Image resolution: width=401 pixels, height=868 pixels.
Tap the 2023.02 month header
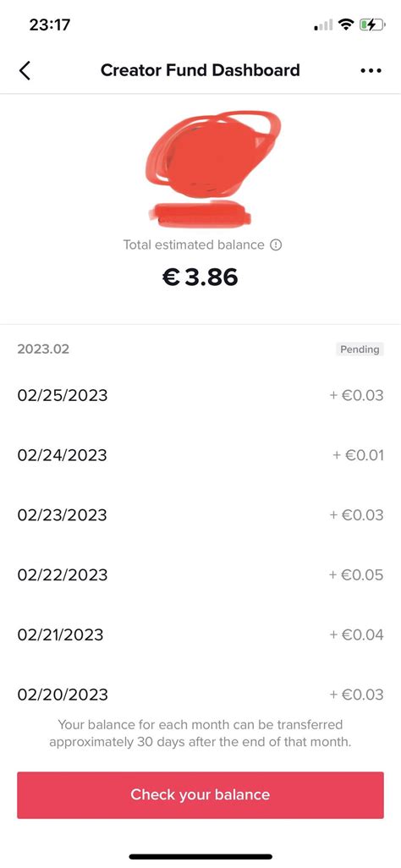pos(43,349)
